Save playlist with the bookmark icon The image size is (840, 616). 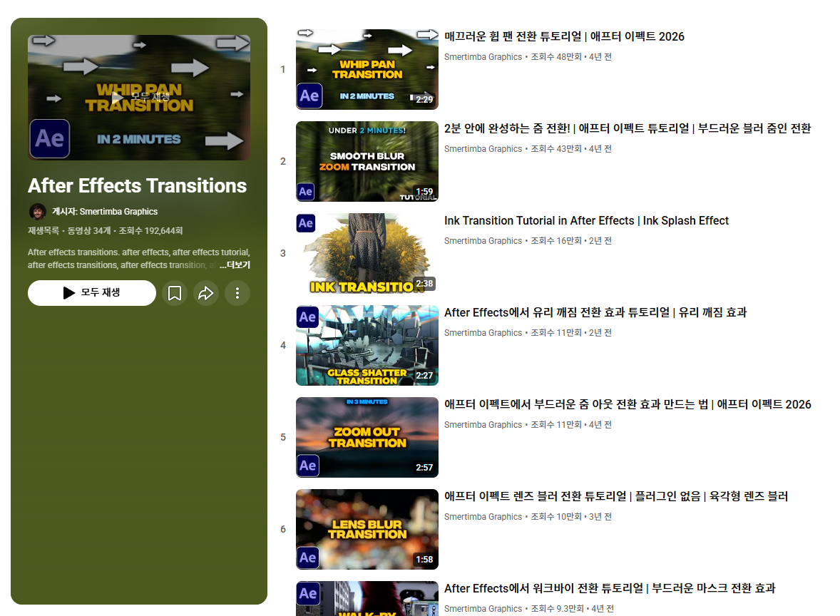click(x=175, y=293)
